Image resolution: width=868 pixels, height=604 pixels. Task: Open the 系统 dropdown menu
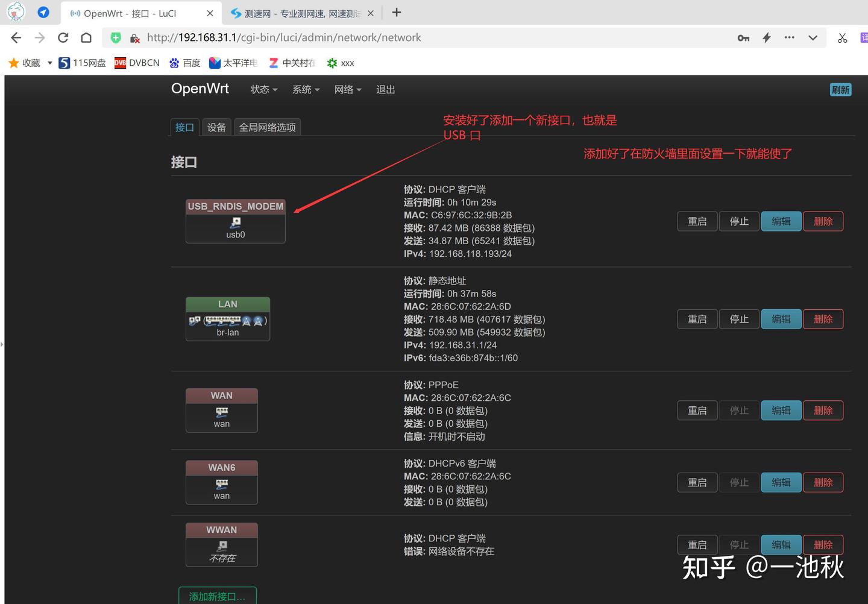click(305, 89)
